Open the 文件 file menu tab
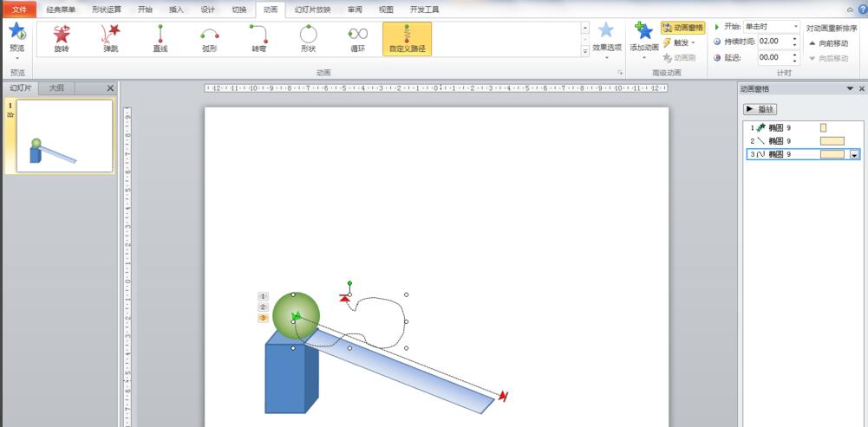The width and height of the screenshot is (868, 427). 19,10
